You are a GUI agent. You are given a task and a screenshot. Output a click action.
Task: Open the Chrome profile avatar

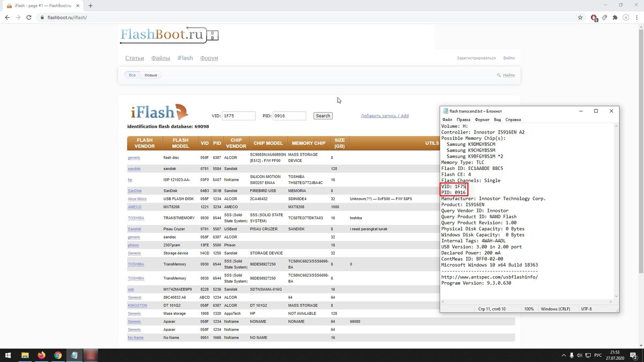click(x=625, y=17)
